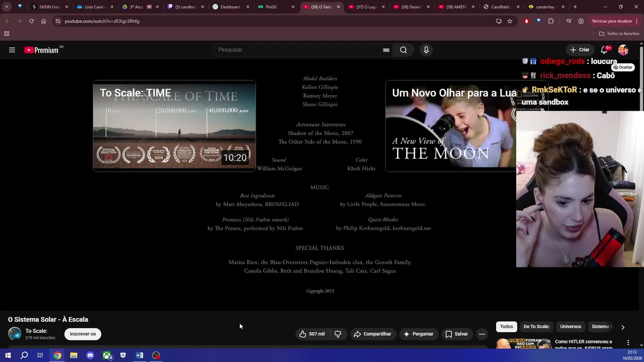Select the Sistema S filter chip
Screen dimensions: 644x362
pyautogui.click(x=602, y=327)
